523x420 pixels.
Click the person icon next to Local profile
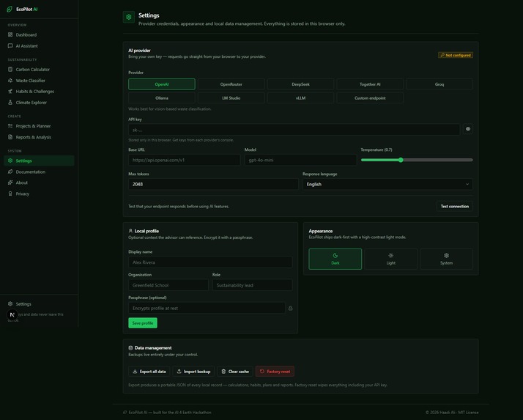point(130,231)
